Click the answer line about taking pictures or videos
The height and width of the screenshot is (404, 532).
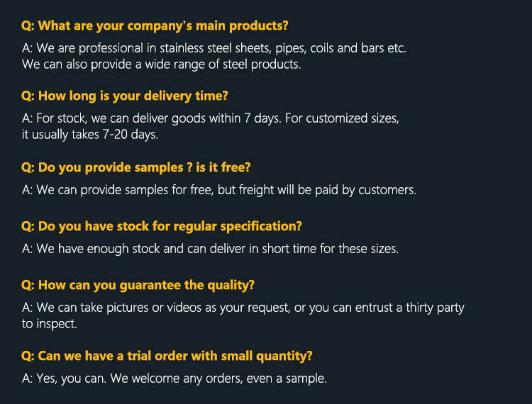point(243,308)
